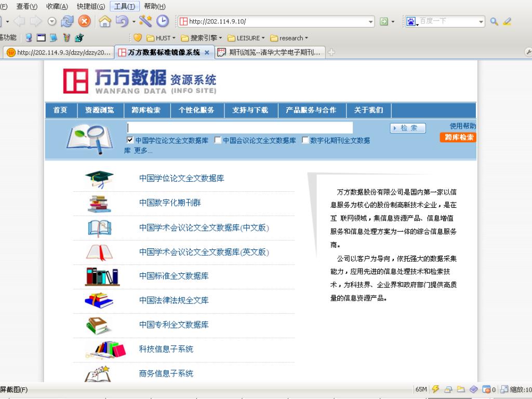532x399 pixels.
Task: Expand the HUST bookmarks folder
Action: click(161, 38)
